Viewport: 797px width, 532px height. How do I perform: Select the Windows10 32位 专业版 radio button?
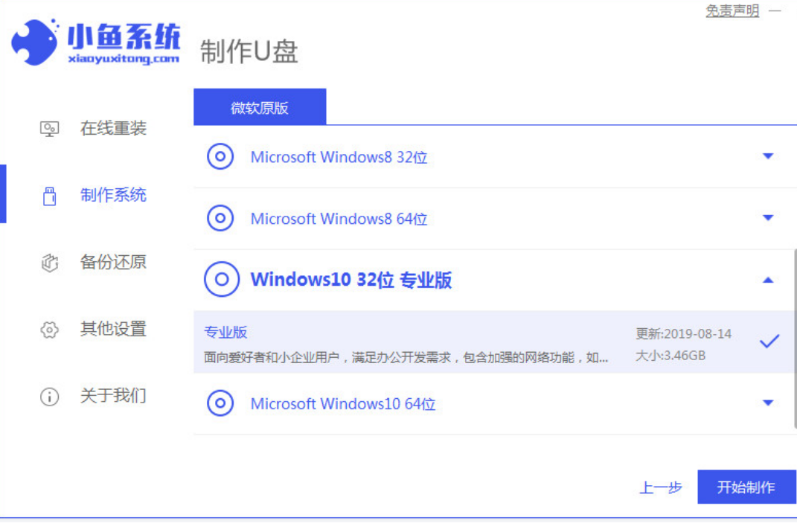point(222,279)
